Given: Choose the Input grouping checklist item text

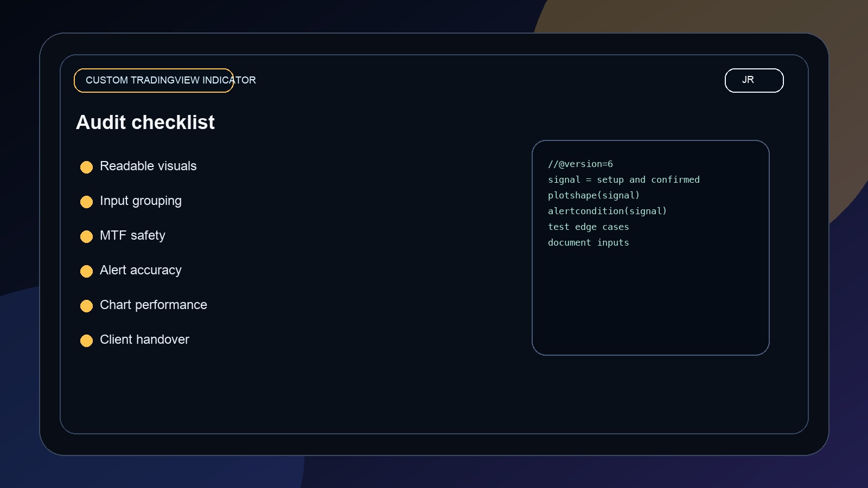Looking at the screenshot, I should point(141,201).
